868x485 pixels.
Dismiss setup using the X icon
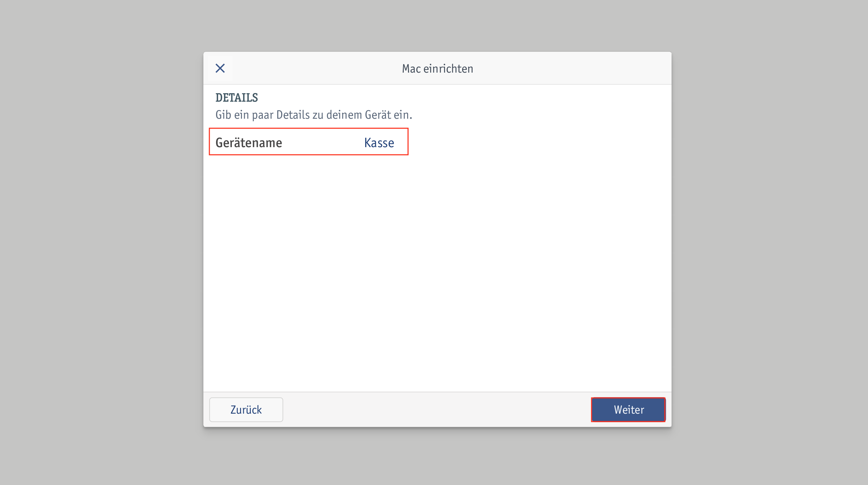tap(220, 69)
